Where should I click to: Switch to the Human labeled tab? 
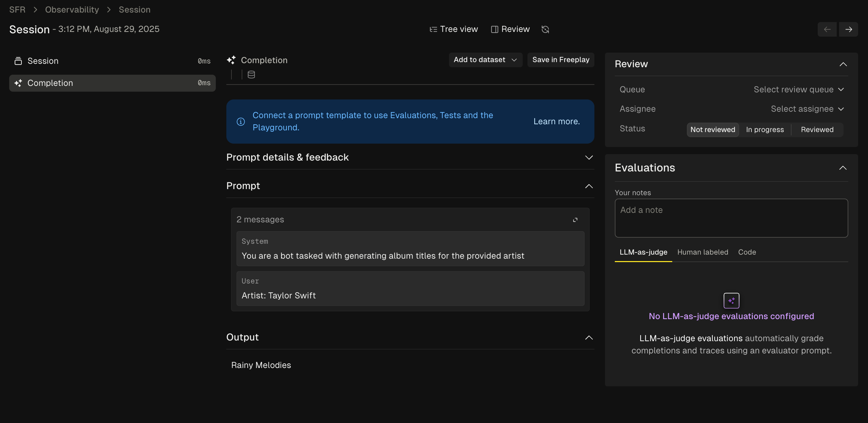point(702,252)
